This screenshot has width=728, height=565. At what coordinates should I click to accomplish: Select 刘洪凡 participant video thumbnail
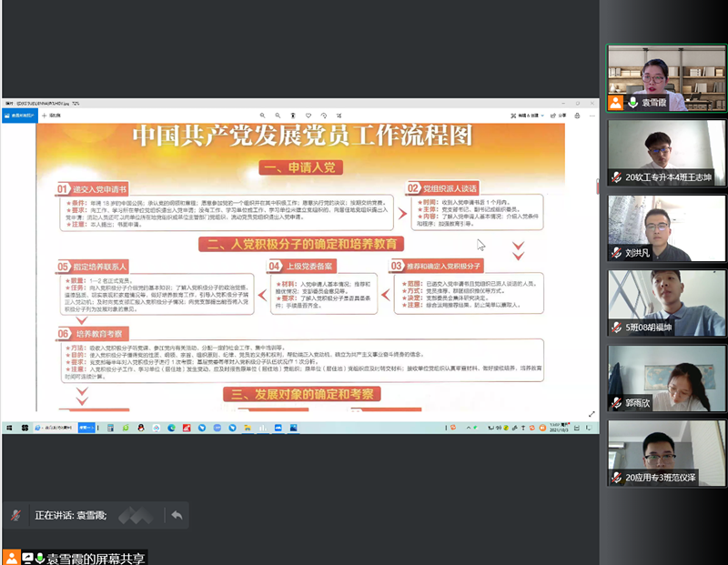coord(666,228)
